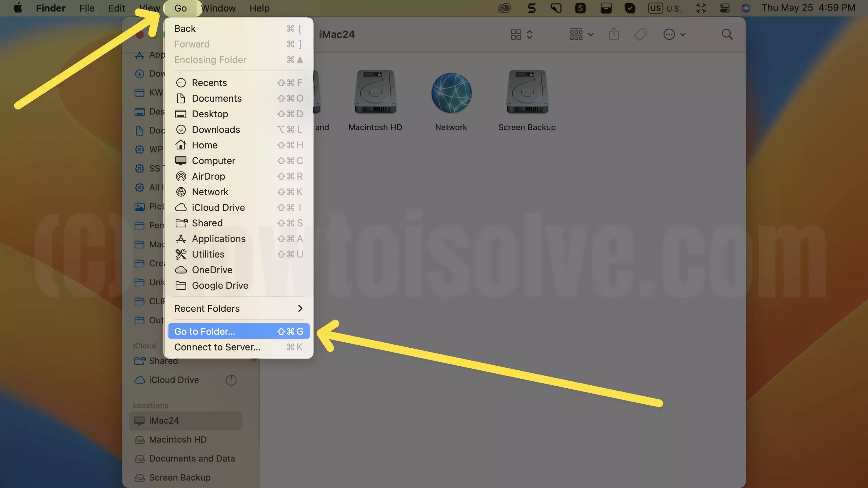The height and width of the screenshot is (488, 868).
Task: Open Siri from the menu bar
Action: [x=746, y=8]
